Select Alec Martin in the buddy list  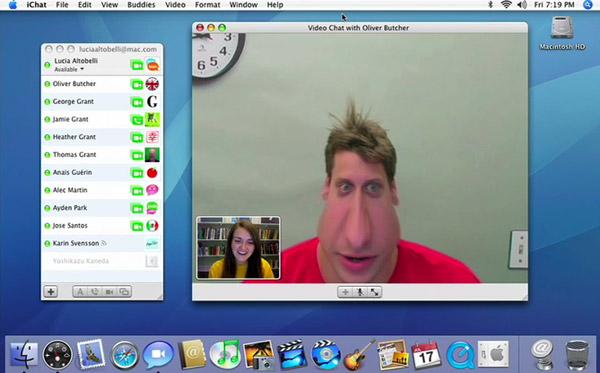102,190
